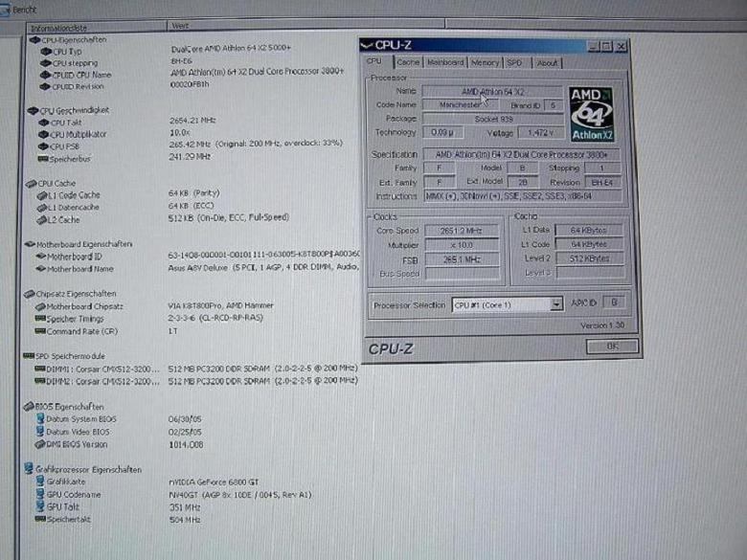Click the Instructions field in CPU-Z
Image resolution: width=747 pixels, height=560 pixels.
(x=523, y=196)
